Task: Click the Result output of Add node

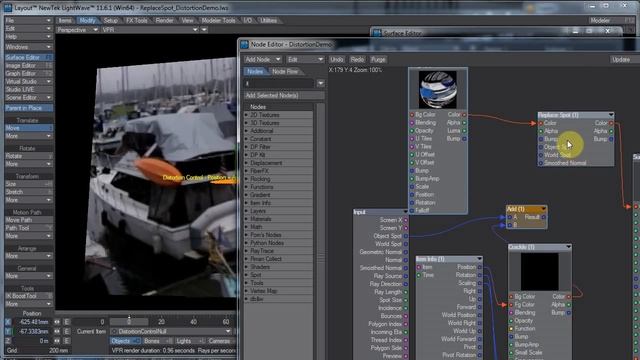Action: tap(544, 217)
